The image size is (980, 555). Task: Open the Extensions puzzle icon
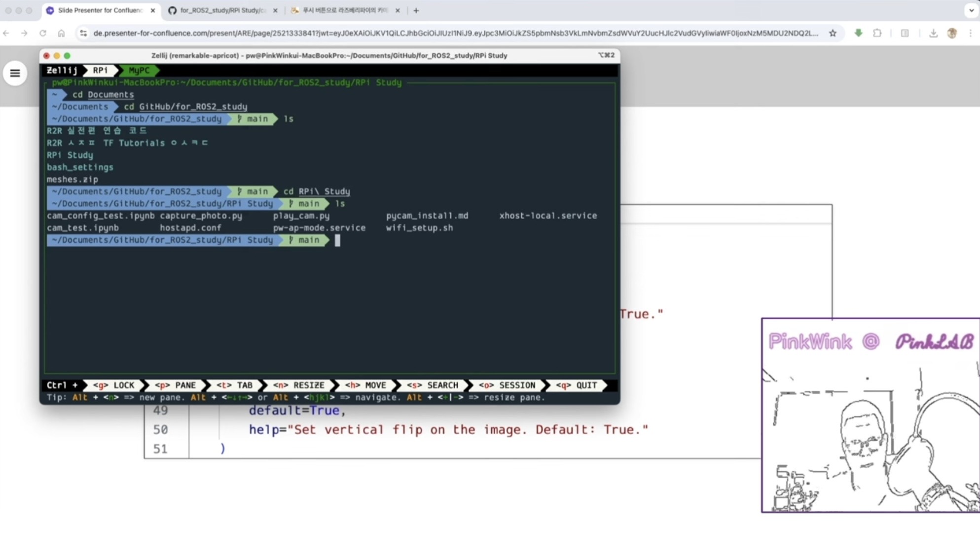click(877, 33)
